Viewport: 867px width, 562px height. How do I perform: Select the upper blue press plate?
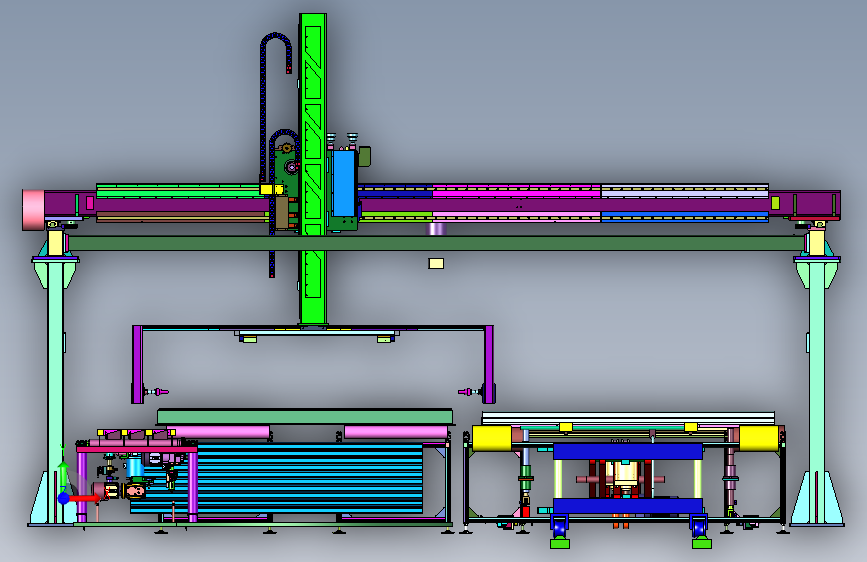click(x=628, y=451)
